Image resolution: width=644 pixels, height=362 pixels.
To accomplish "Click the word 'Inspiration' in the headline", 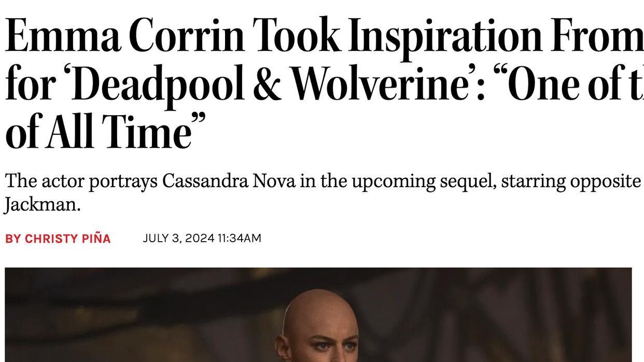I will pos(445,36).
